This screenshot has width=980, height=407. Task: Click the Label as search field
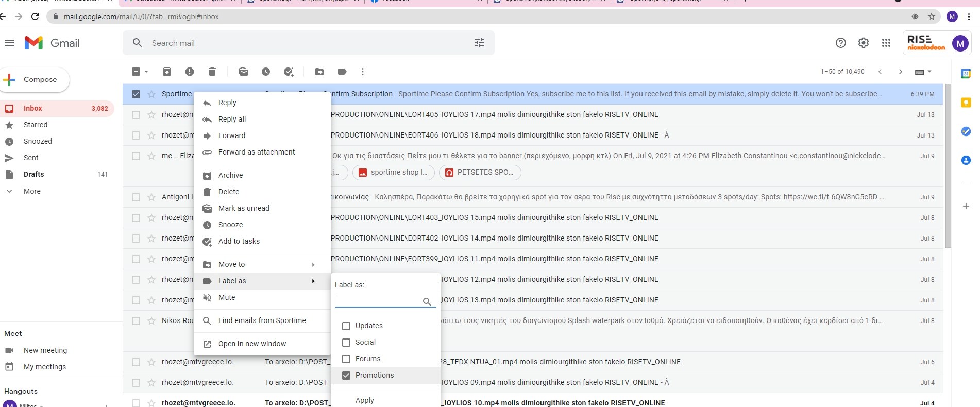[378, 301]
